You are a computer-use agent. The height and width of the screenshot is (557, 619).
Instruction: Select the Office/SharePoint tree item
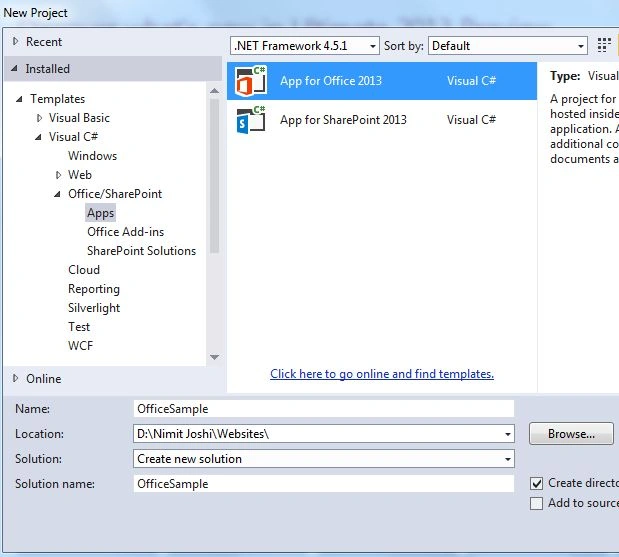point(115,194)
